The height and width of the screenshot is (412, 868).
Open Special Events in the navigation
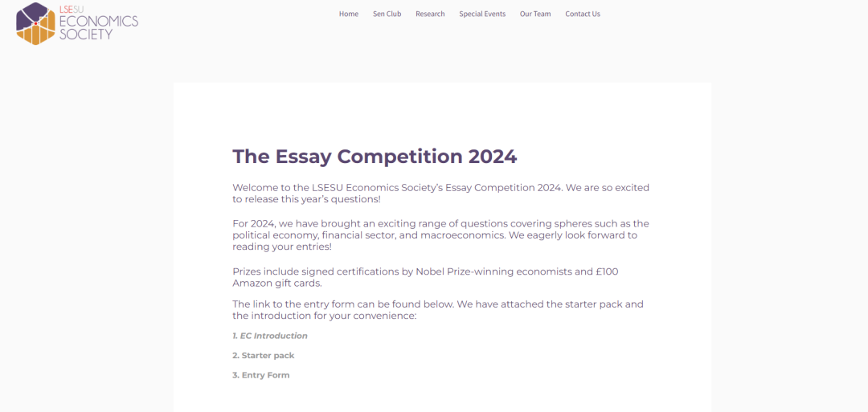482,14
